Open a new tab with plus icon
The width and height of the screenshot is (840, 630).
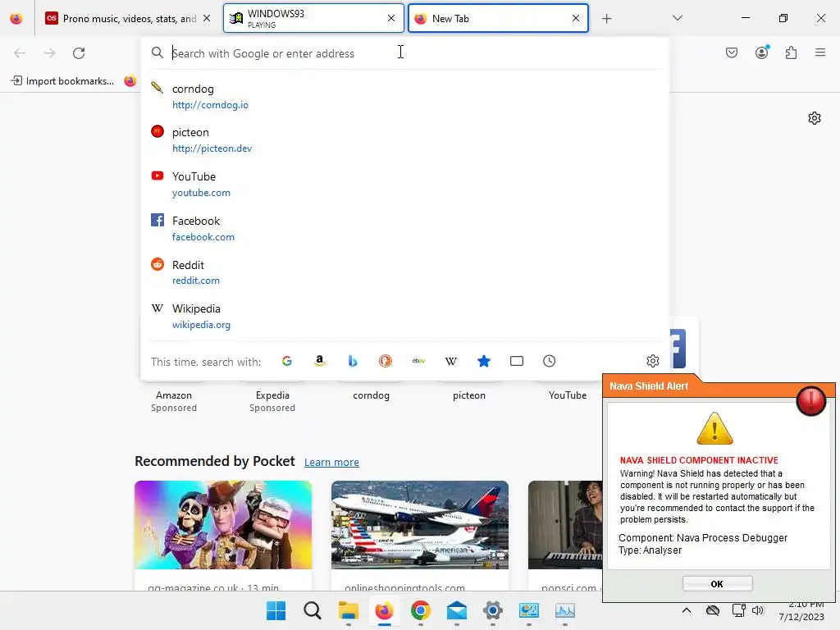pyautogui.click(x=606, y=19)
